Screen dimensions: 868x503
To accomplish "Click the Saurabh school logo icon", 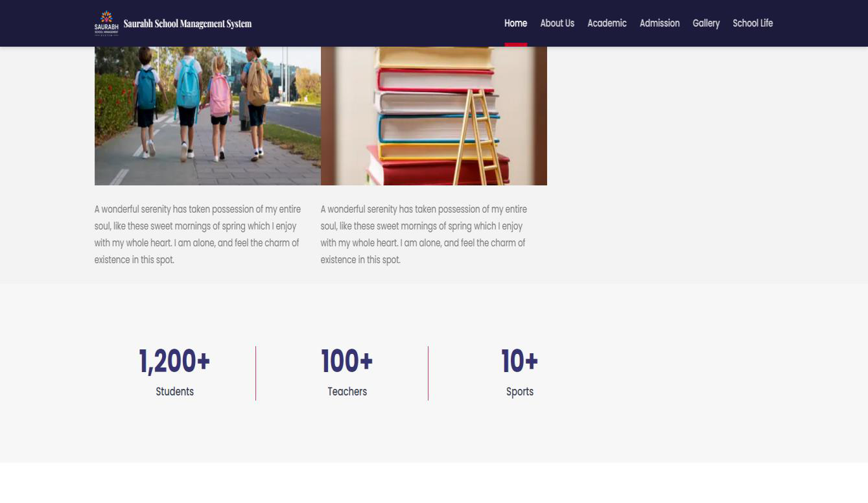I will click(x=106, y=23).
